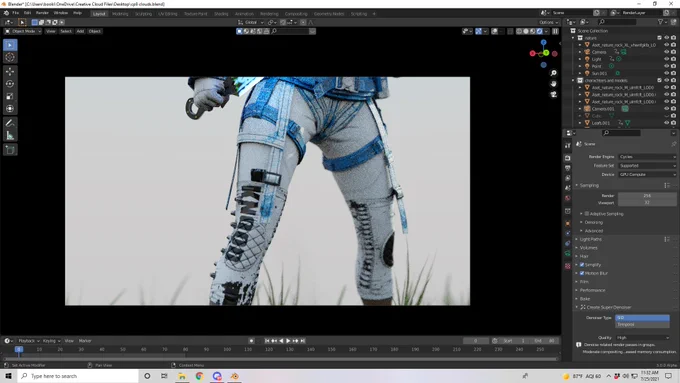Screen dimensions: 680x383
Task: Disable the Motion Blur checkbox
Action: [582, 273]
